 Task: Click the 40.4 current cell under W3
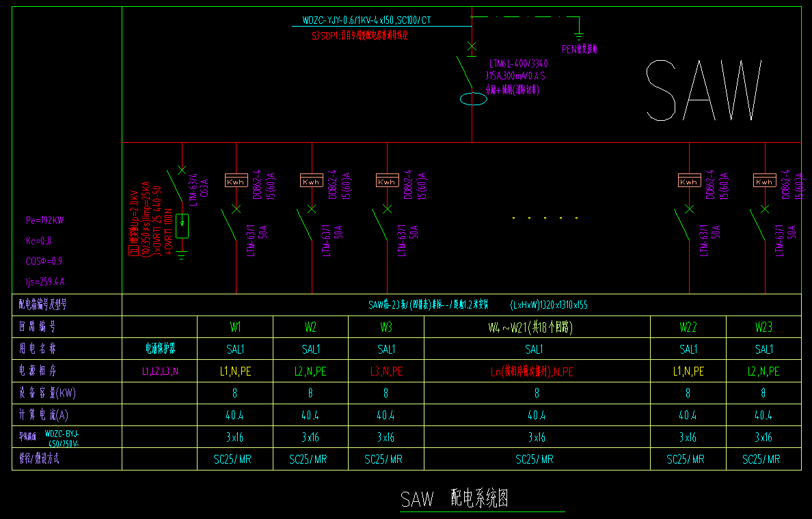385,415
